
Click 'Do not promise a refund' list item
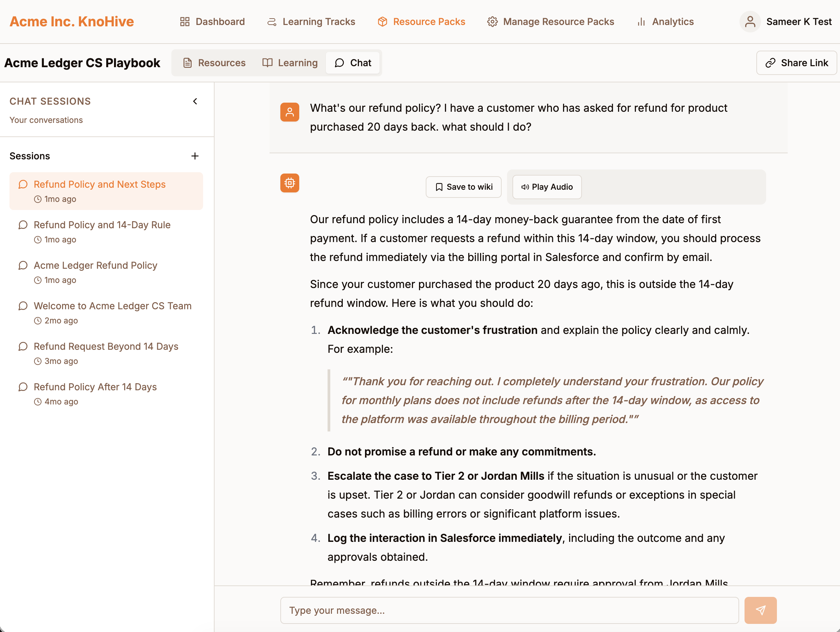(461, 451)
